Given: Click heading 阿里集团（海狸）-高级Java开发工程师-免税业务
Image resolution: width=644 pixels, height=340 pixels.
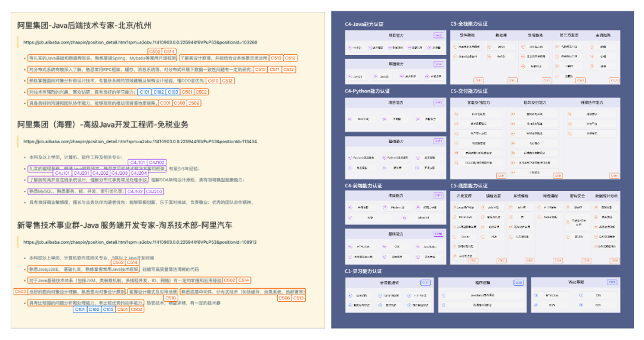Looking at the screenshot, I should 103,125.
